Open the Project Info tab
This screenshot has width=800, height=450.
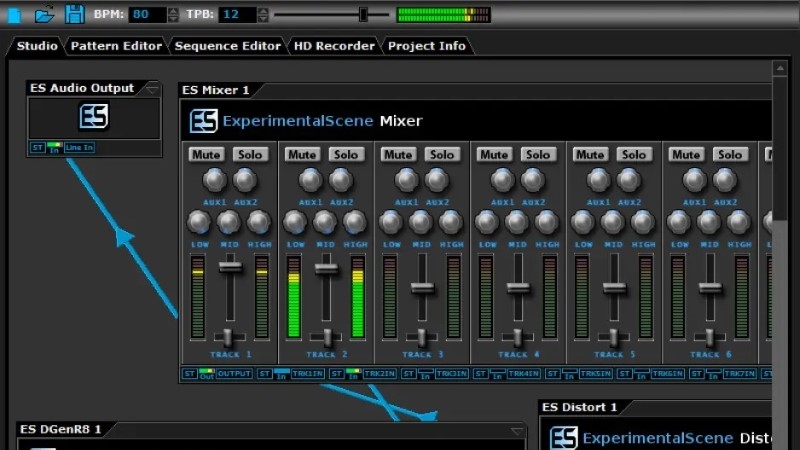pos(427,46)
